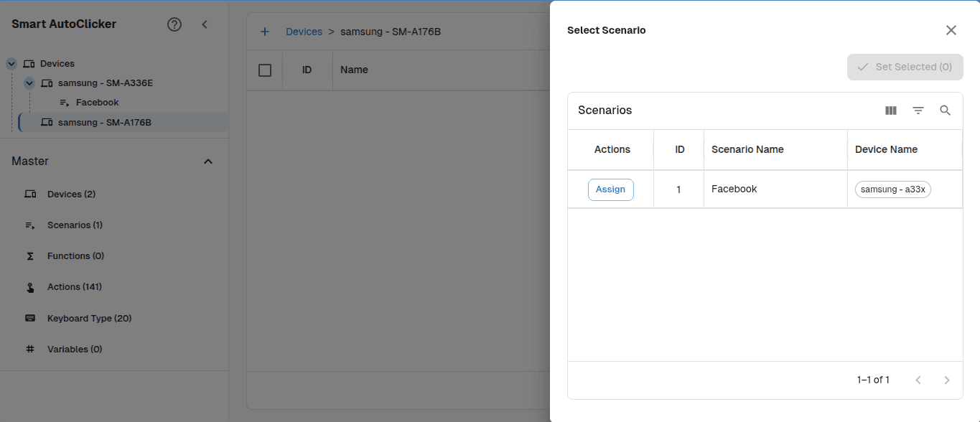This screenshot has width=980, height=422.
Task: Click the next page arrow in pagination
Action: pos(946,380)
